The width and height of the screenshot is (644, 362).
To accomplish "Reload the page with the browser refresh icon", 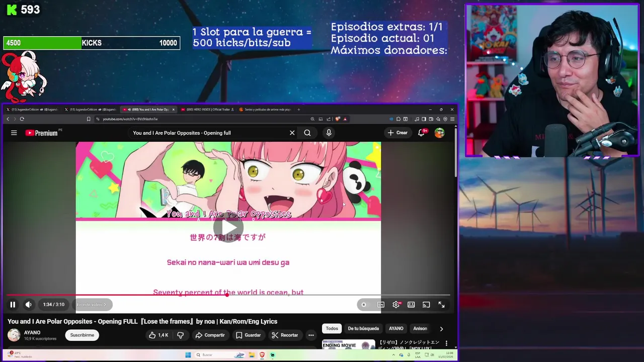I will point(22,119).
